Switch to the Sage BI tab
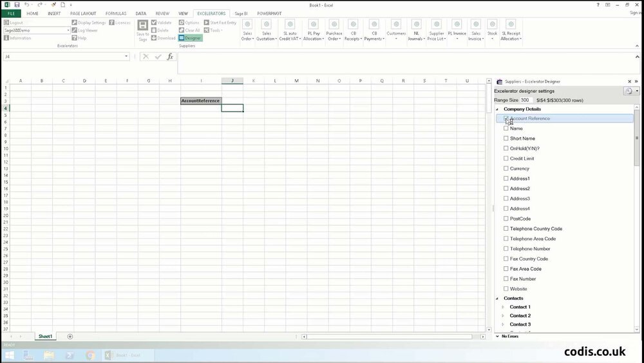The width and height of the screenshot is (644, 363). [241, 14]
